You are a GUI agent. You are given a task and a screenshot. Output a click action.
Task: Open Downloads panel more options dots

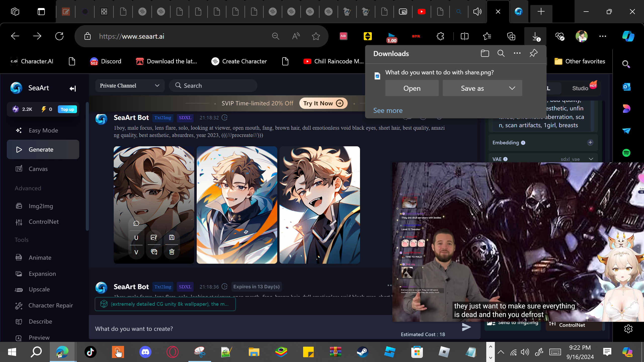coord(517,53)
